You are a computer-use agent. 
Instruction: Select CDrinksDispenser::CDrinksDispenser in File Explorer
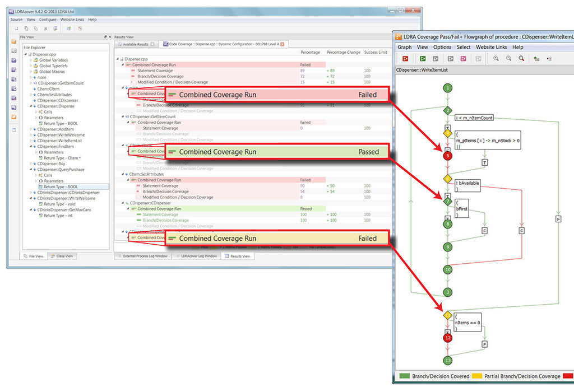click(68, 192)
